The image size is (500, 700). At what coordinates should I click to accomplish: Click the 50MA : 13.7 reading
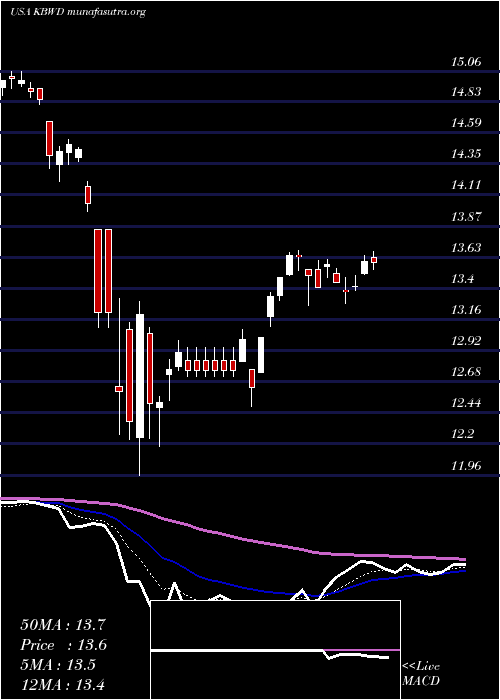62,625
